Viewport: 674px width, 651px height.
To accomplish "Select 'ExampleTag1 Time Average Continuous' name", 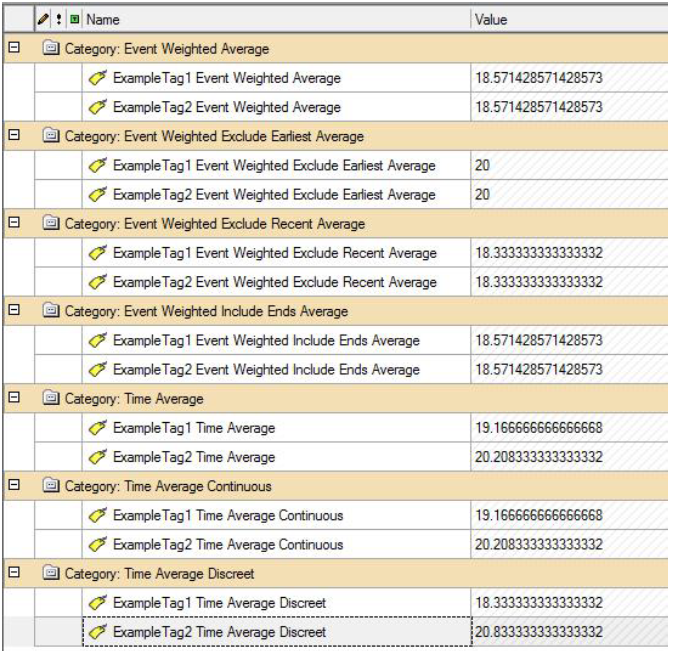I will (228, 516).
